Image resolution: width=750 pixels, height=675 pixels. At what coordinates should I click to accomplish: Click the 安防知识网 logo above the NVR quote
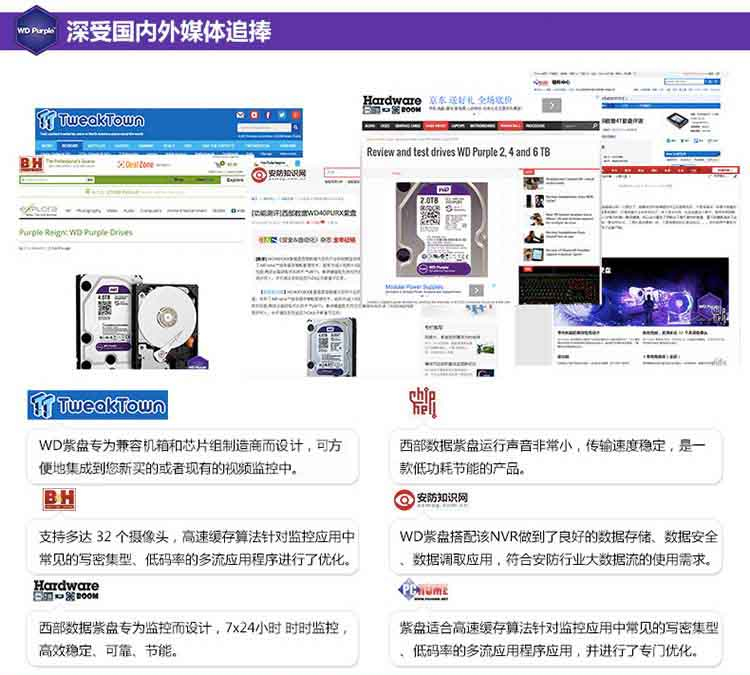pos(431,500)
